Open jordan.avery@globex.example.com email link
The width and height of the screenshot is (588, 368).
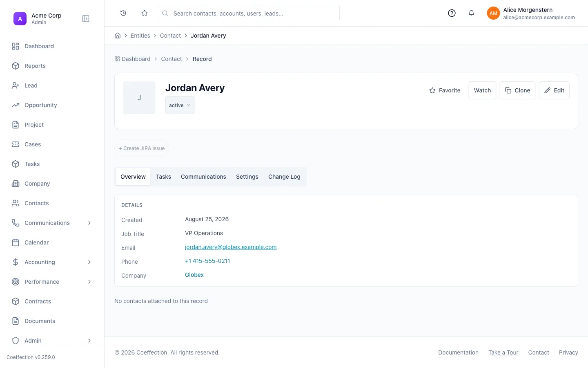click(x=231, y=247)
